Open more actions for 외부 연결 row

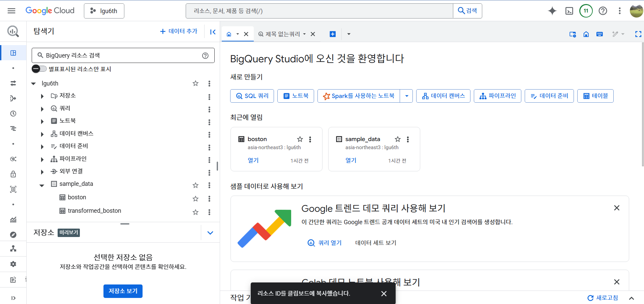click(x=209, y=172)
